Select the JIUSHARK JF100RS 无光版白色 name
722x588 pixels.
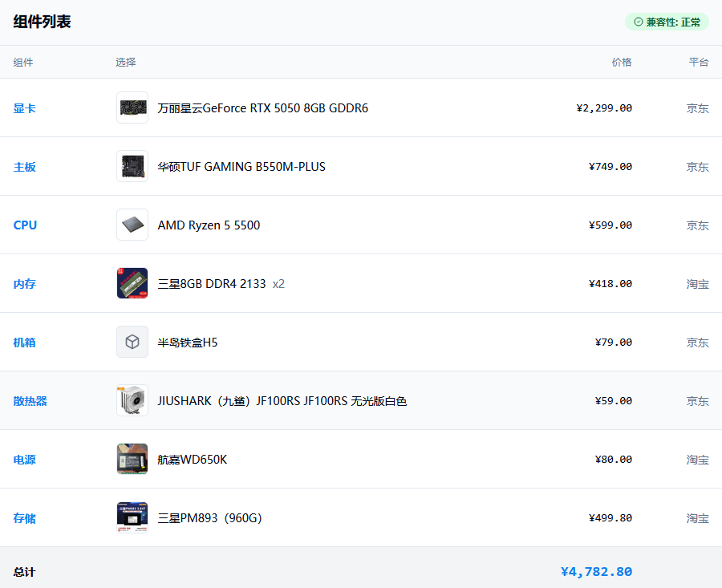(282, 400)
